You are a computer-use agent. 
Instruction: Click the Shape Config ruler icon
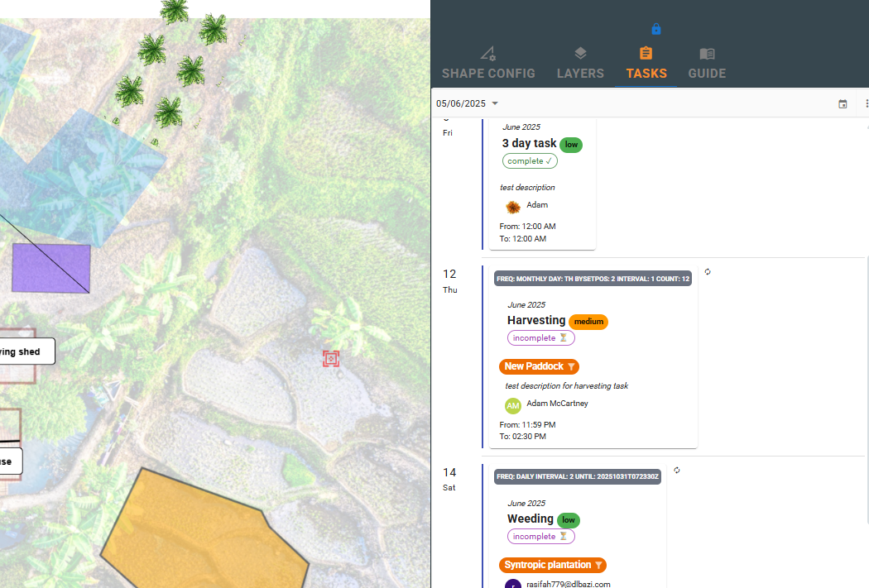tap(488, 52)
